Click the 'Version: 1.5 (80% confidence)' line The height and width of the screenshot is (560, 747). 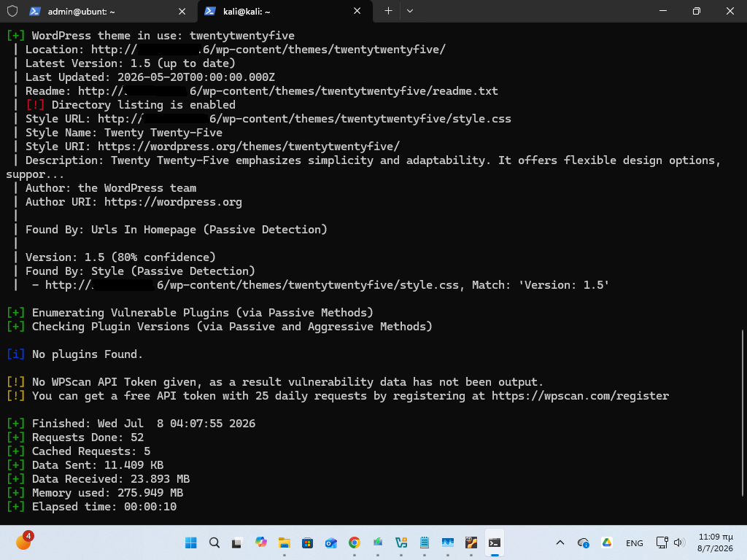[x=120, y=257]
